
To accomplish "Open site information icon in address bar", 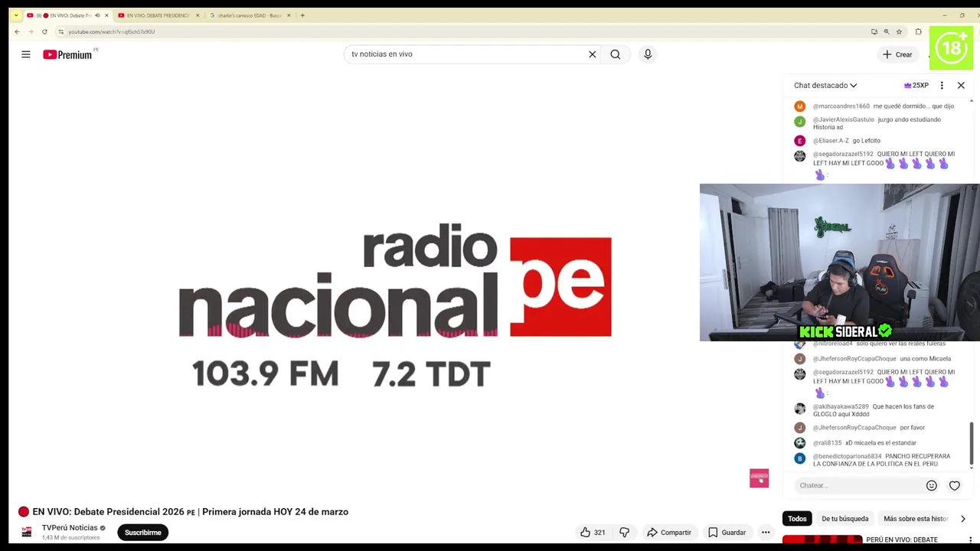I will 60,31.
